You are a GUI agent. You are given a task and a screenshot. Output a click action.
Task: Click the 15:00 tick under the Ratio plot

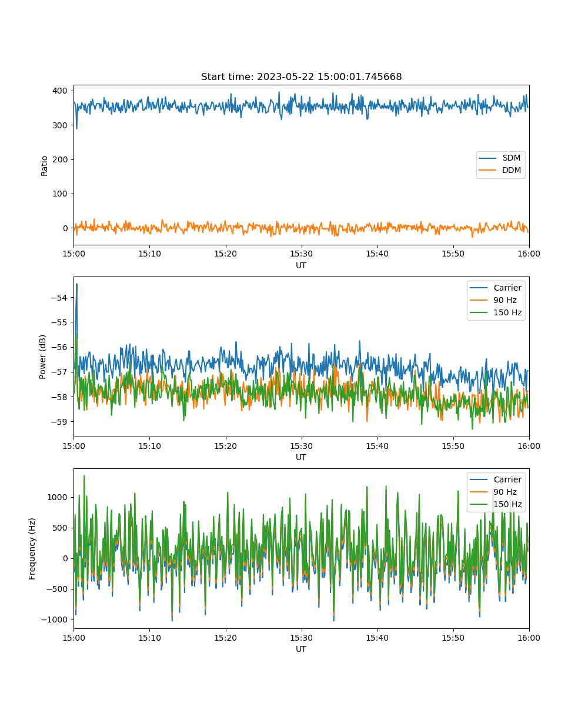click(73, 254)
